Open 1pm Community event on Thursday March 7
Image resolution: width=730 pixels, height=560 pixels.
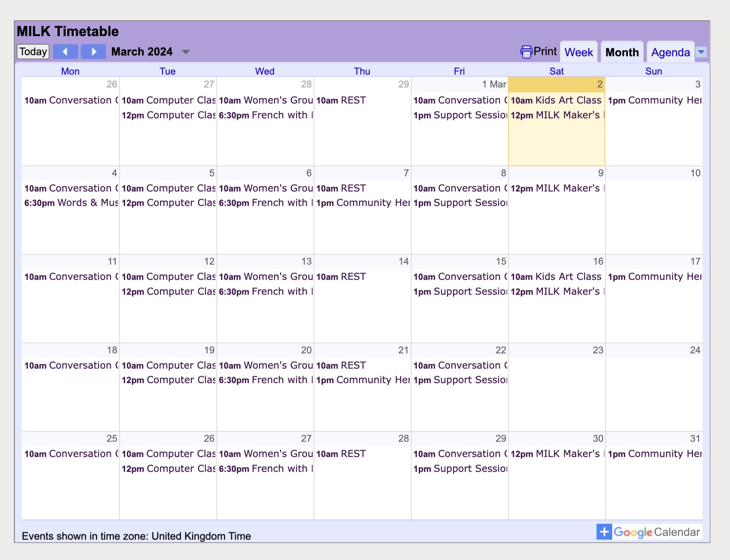pos(363,203)
